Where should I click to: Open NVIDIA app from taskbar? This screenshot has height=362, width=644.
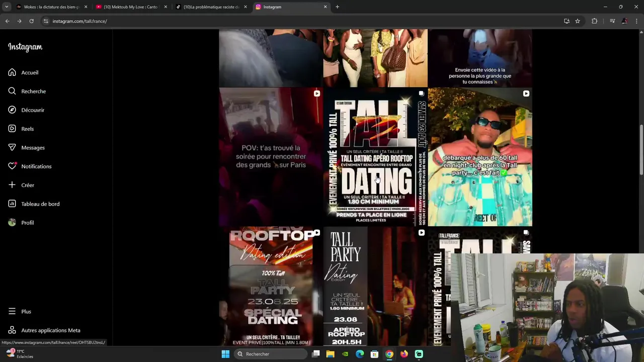(x=345, y=354)
